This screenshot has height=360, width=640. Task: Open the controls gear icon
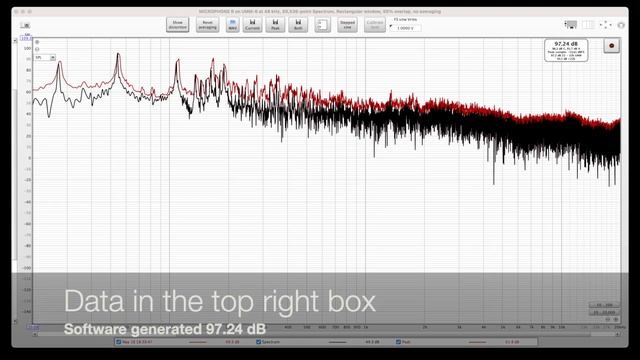(621, 25)
